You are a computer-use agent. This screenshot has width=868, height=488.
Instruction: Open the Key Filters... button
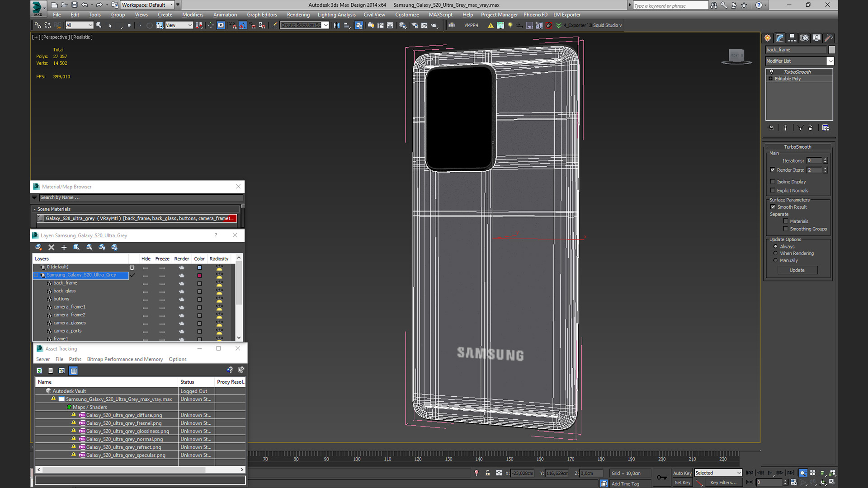pyautogui.click(x=723, y=483)
